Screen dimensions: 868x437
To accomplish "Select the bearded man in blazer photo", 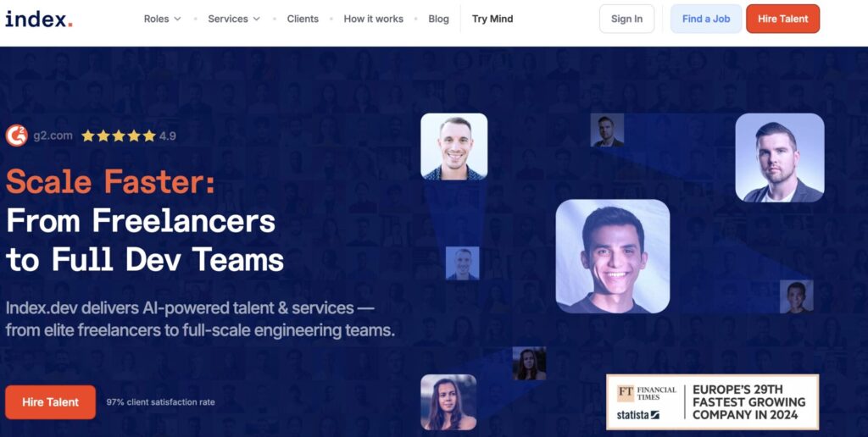I will 780,158.
